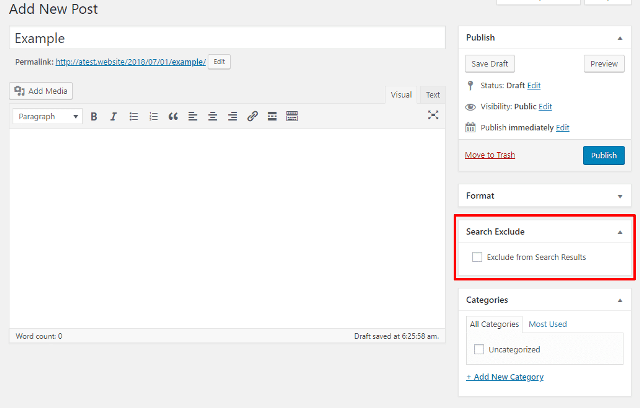Click the 'Word count: 0' text
The width and height of the screenshot is (640, 408).
coord(39,336)
